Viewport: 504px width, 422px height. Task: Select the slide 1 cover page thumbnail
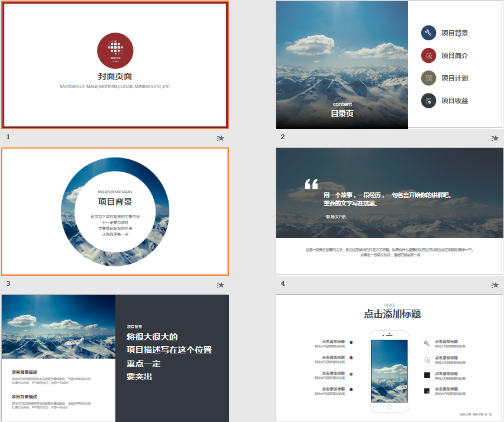[x=115, y=65]
